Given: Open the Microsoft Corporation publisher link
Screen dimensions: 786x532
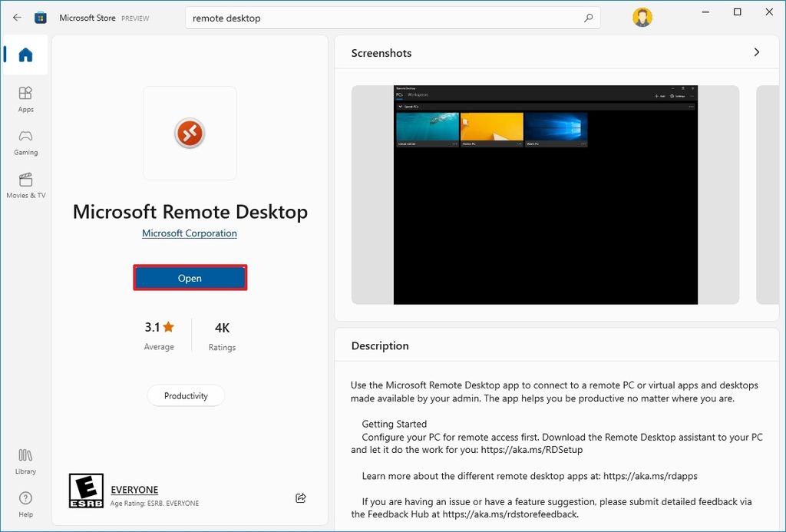Looking at the screenshot, I should point(190,233).
